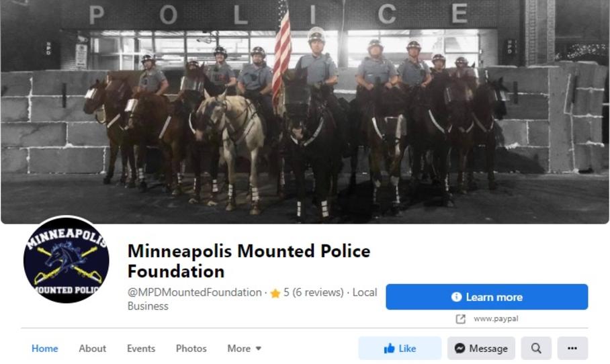This screenshot has width=610, height=364.
Task: Open the More tab menu
Action: point(244,349)
